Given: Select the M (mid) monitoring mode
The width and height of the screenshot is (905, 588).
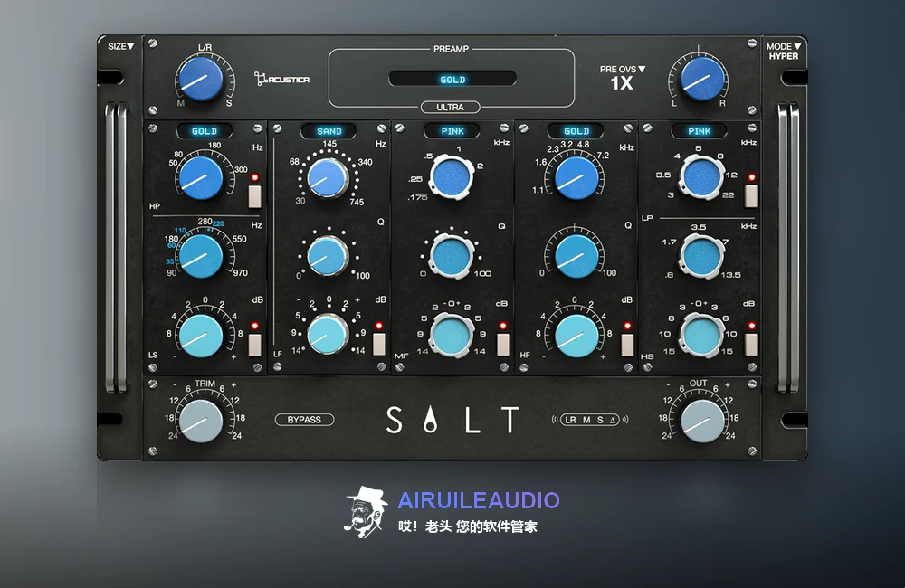Looking at the screenshot, I should tap(586, 420).
